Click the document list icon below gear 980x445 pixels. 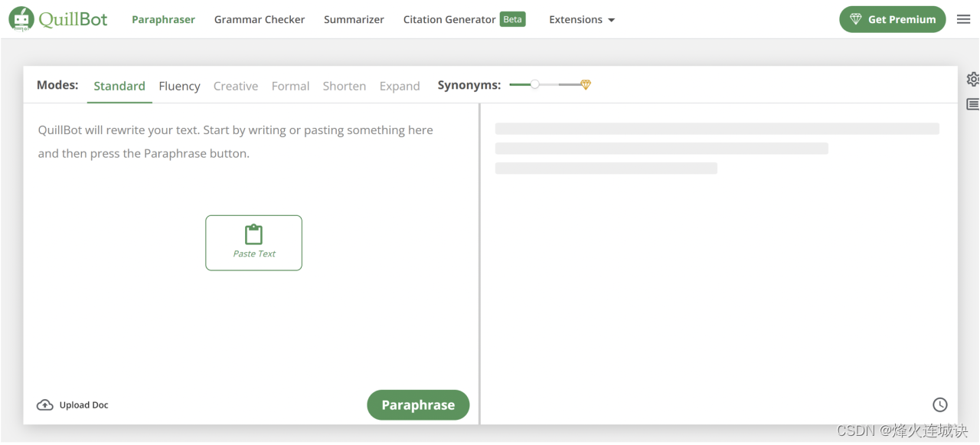click(973, 104)
